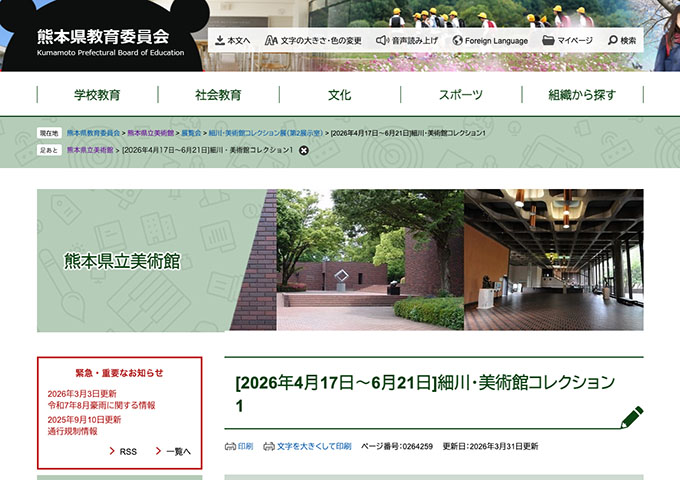
Task: Open 令和7年8月豪雨に関する情報 notice
Action: pos(101,405)
